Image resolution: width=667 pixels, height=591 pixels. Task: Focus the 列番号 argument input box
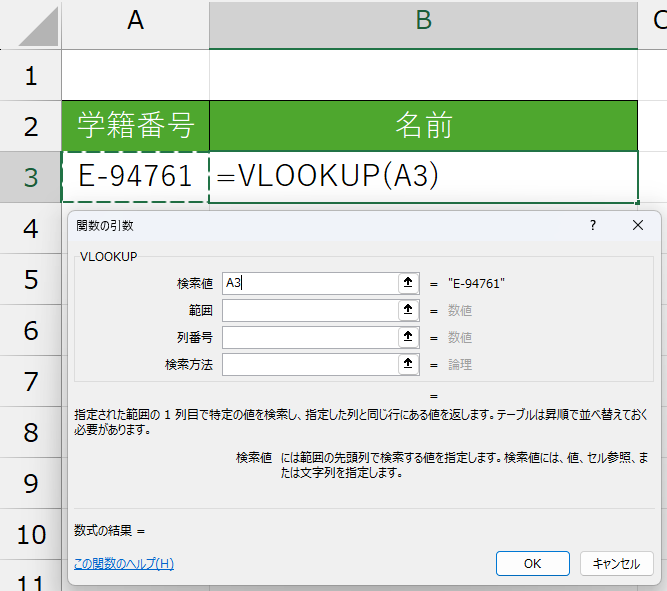click(x=308, y=338)
